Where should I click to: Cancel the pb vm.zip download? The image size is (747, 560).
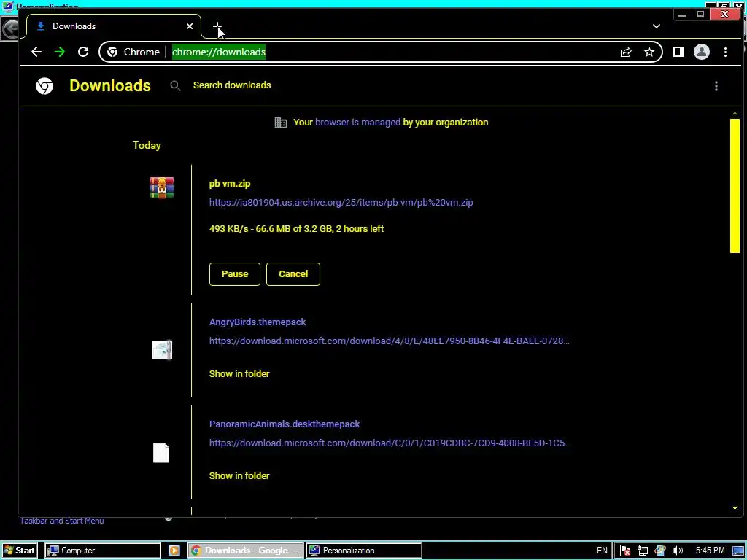[293, 274]
